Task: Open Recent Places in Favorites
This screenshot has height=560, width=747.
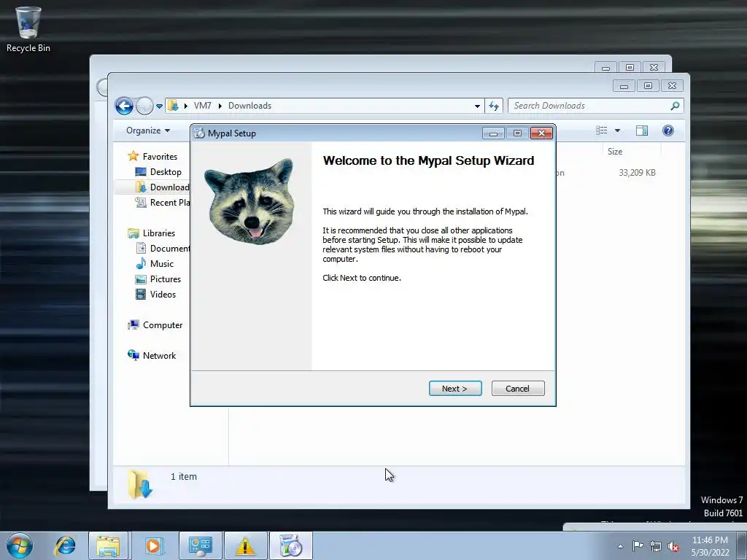Action: coord(169,203)
